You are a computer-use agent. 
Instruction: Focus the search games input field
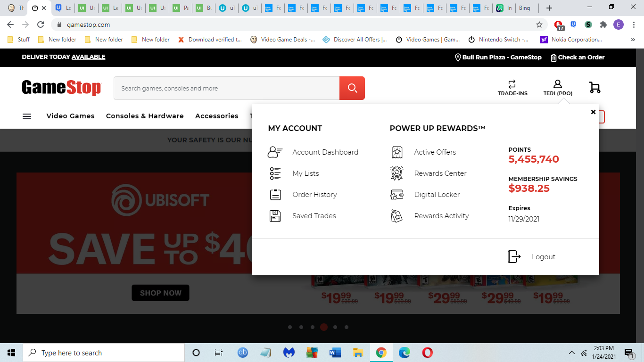tap(226, 88)
